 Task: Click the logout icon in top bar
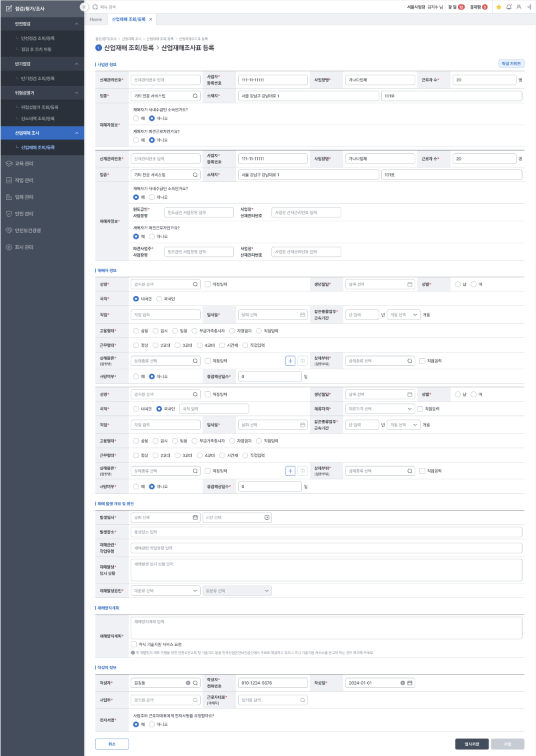pyautogui.click(x=528, y=7)
